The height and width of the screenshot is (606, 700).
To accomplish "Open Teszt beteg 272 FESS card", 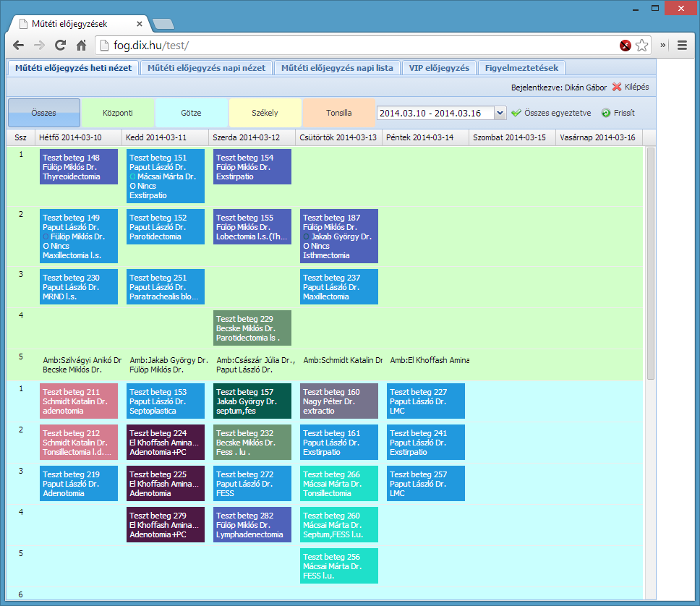I will click(252, 484).
